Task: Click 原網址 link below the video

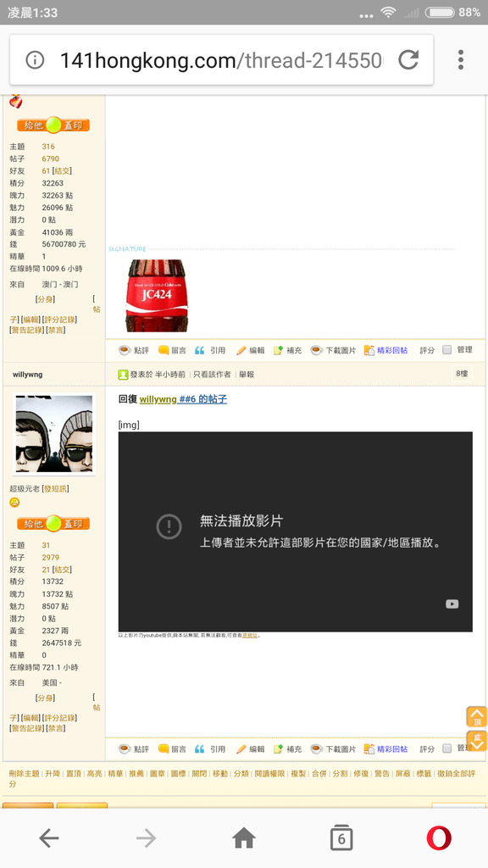Action: 250,636
